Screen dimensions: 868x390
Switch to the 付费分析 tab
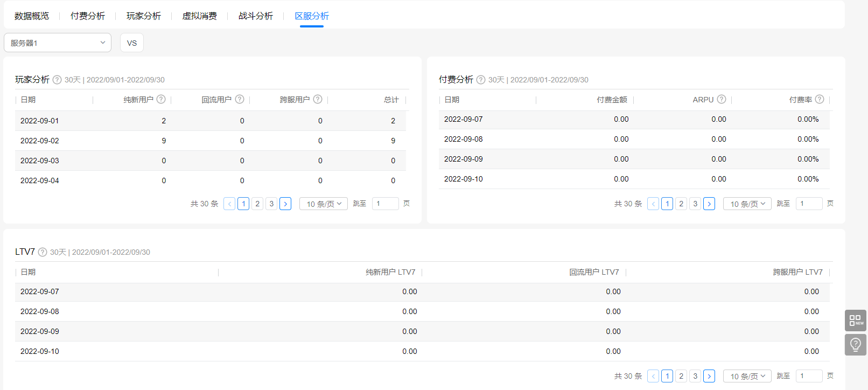point(88,16)
